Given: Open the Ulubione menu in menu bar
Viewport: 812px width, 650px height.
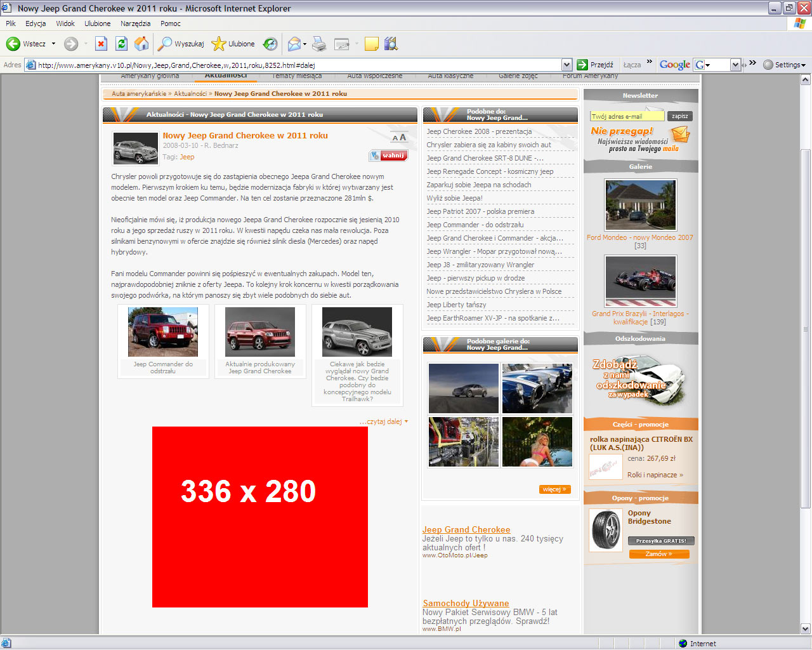Looking at the screenshot, I should click(98, 23).
